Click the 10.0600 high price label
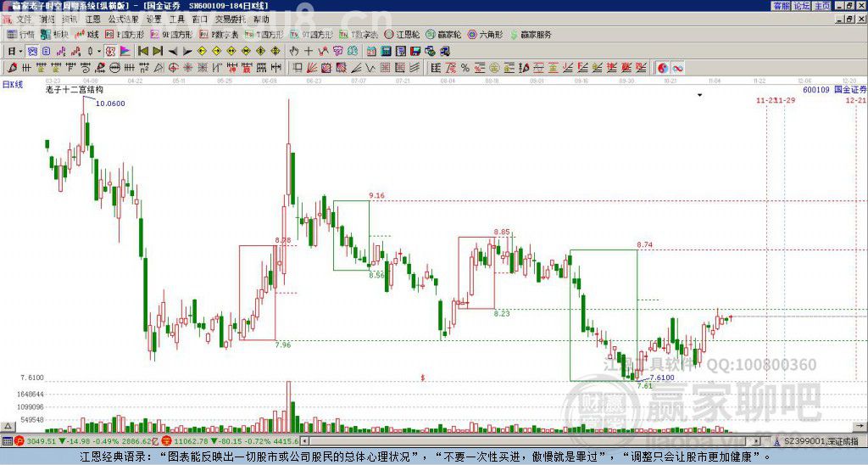 click(110, 103)
